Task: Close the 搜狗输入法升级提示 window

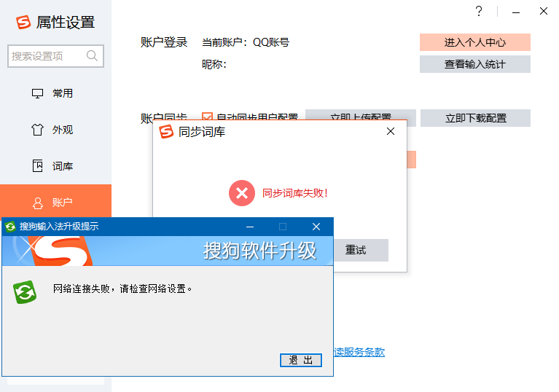Action: pyautogui.click(x=316, y=227)
